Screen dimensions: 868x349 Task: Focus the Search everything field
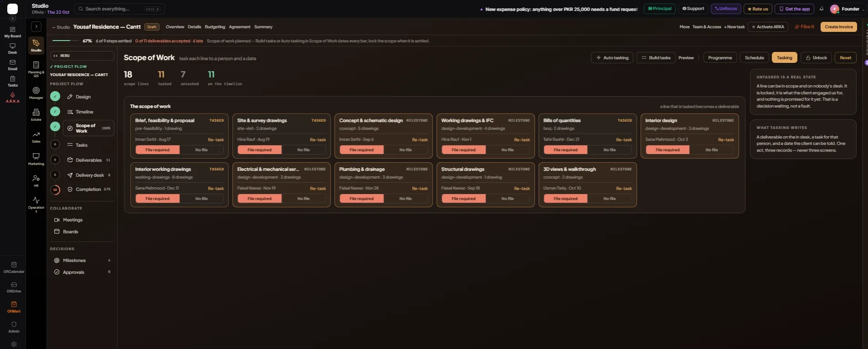tap(120, 9)
